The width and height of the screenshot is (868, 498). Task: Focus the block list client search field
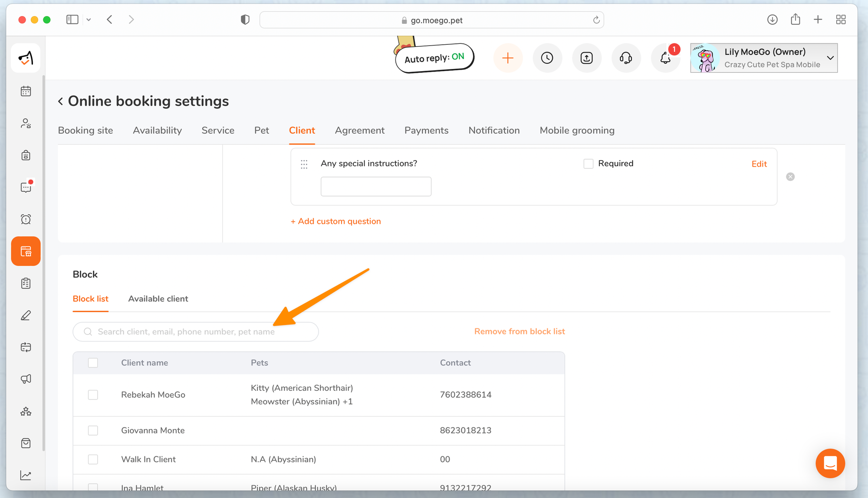(195, 332)
